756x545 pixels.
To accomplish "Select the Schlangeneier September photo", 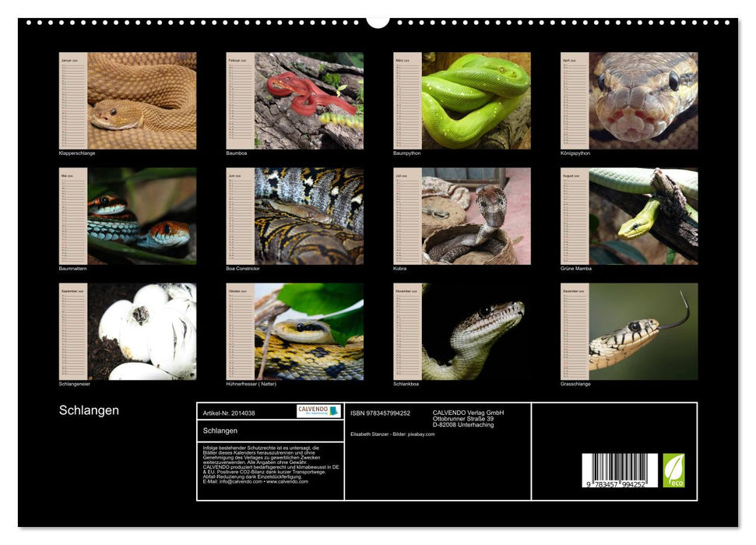I will [x=142, y=331].
